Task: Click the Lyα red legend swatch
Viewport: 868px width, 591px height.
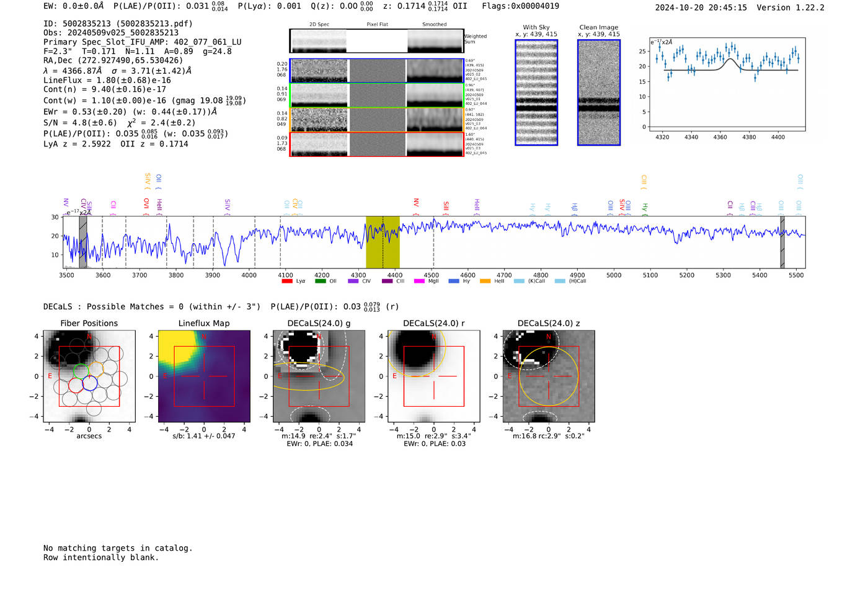Action: tap(286, 281)
